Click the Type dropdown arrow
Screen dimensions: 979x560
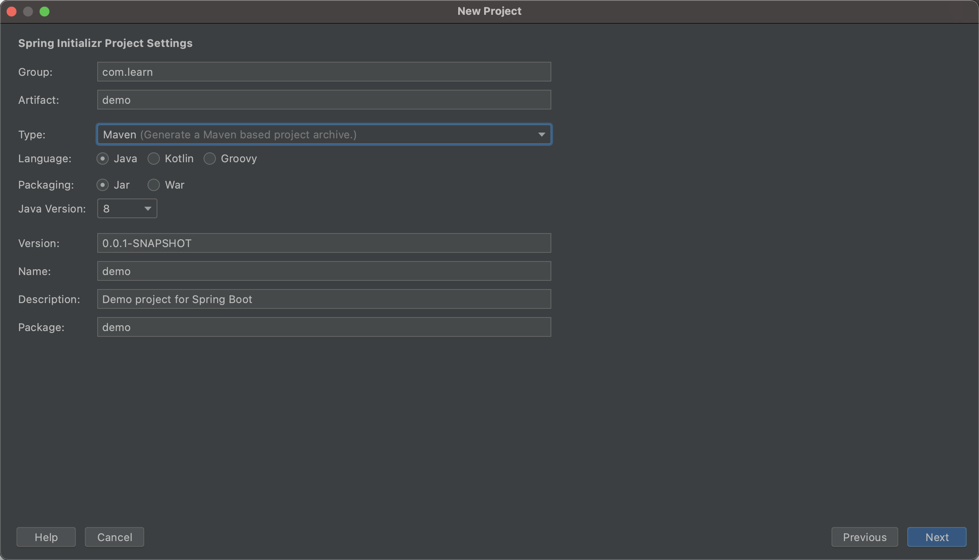[x=541, y=135]
